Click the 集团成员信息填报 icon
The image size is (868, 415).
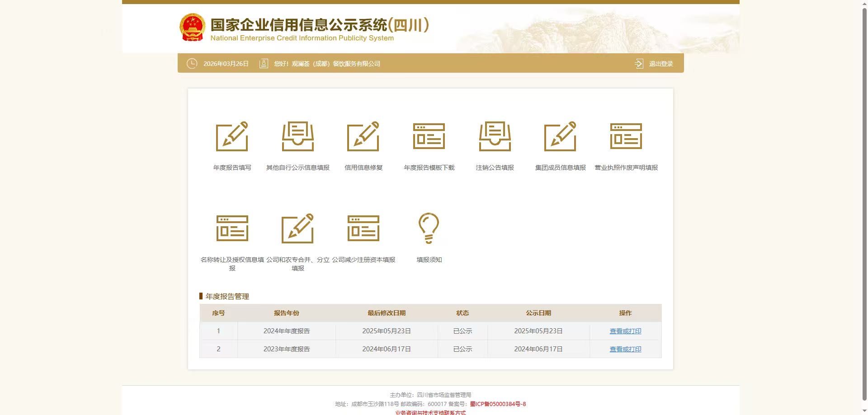560,136
